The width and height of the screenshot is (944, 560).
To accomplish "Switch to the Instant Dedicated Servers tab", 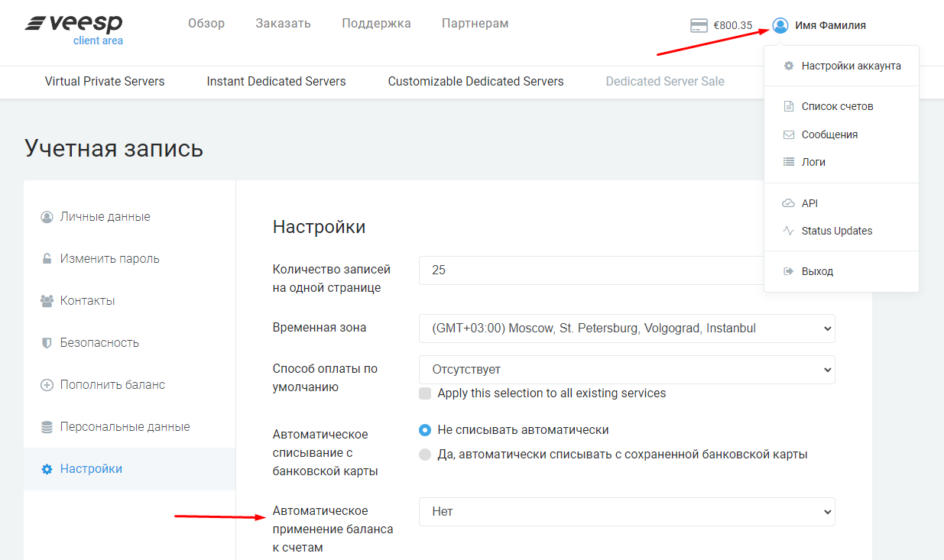I will tap(276, 81).
